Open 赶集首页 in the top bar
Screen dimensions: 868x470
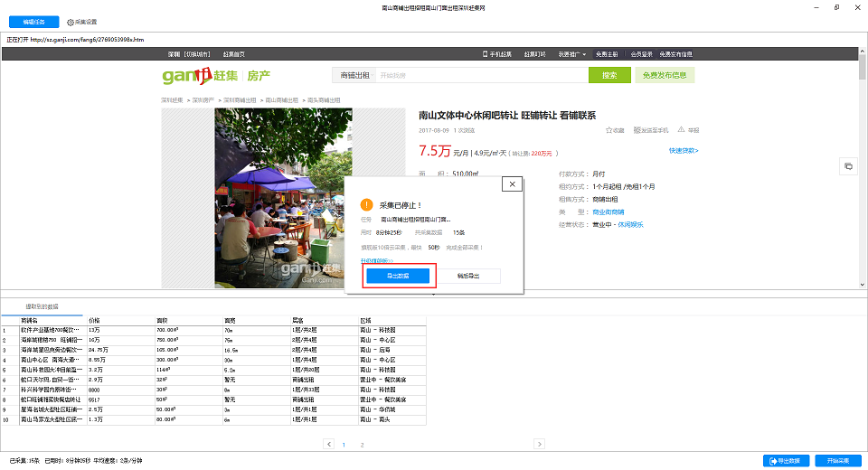(233, 54)
